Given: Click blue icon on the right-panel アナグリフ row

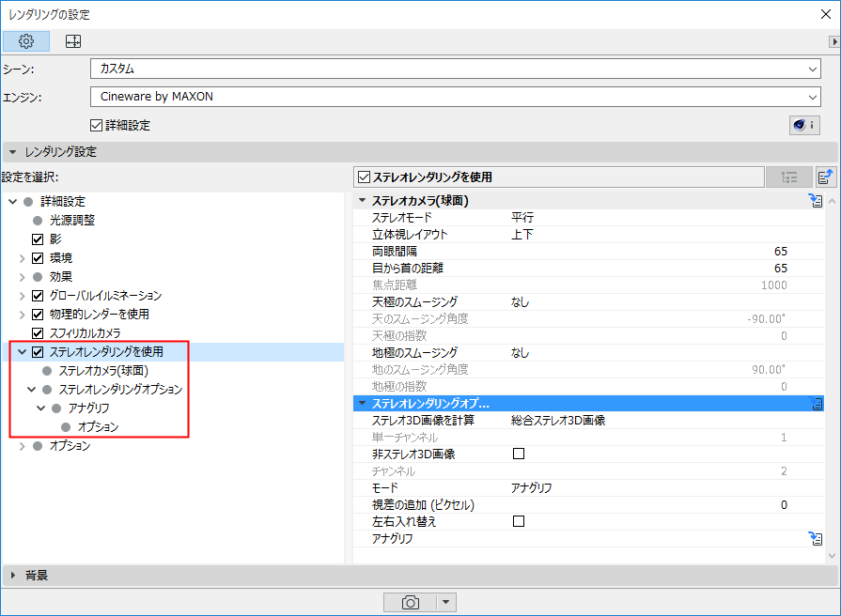Looking at the screenshot, I should [816, 538].
